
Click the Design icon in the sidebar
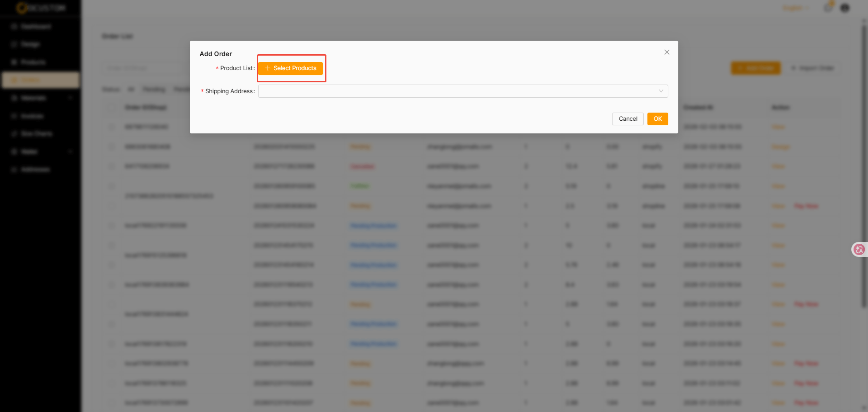tap(14, 44)
